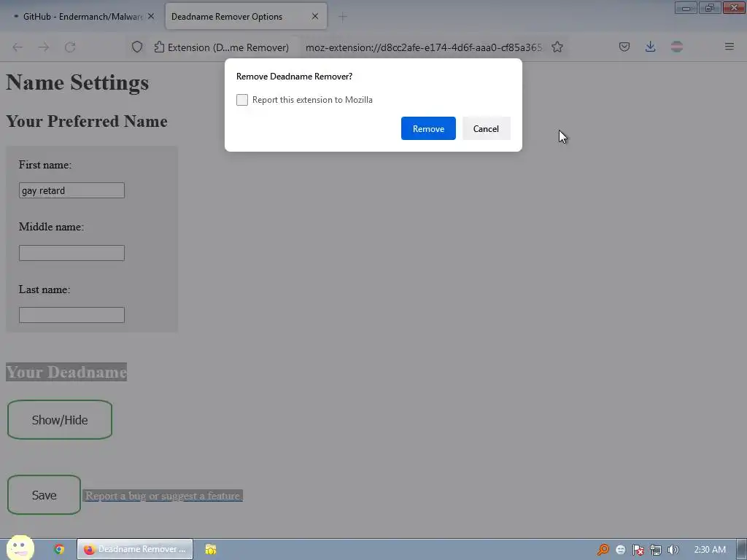Click the Your Deadname heading
747x560 pixels.
[x=66, y=372]
